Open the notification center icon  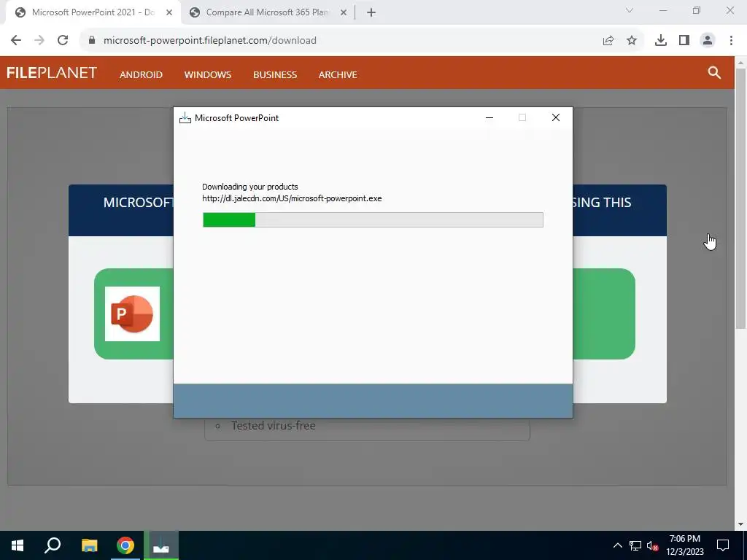(x=723, y=545)
